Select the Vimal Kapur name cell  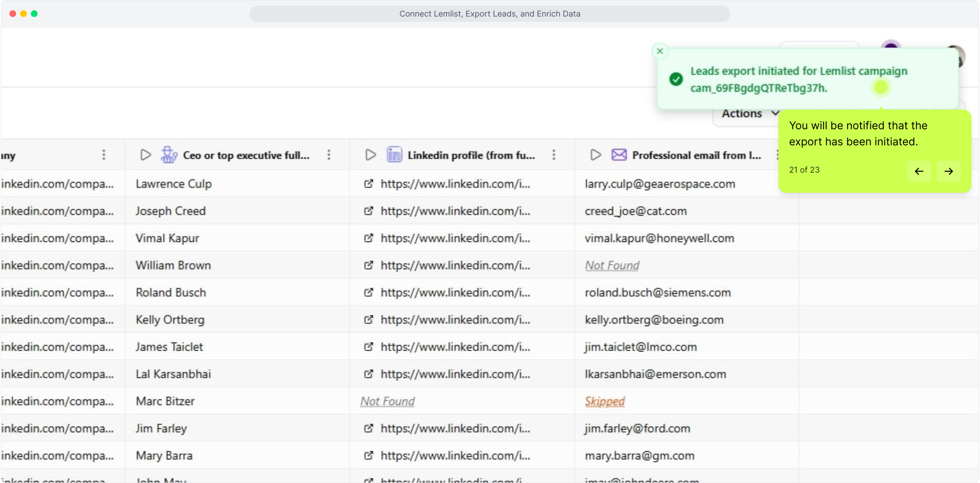[237, 238]
